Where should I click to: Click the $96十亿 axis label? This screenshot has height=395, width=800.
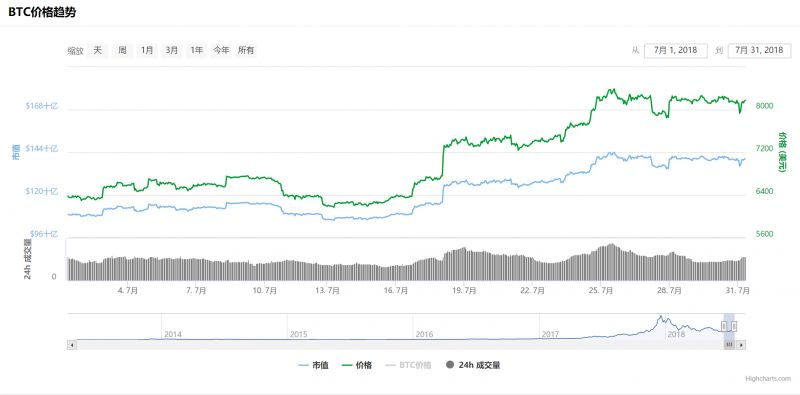click(43, 234)
